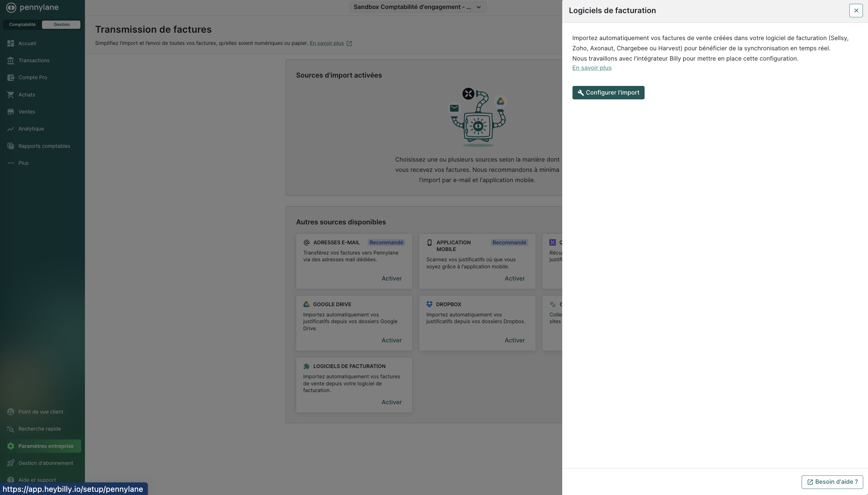This screenshot has width=868, height=495.
Task: Open En savoir plus link in side panel
Action: click(x=592, y=68)
